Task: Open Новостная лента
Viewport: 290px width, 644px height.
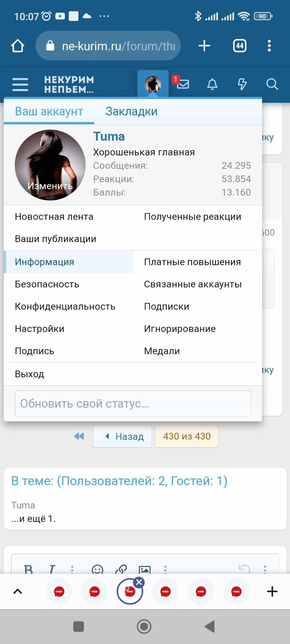Action: pyautogui.click(x=54, y=217)
